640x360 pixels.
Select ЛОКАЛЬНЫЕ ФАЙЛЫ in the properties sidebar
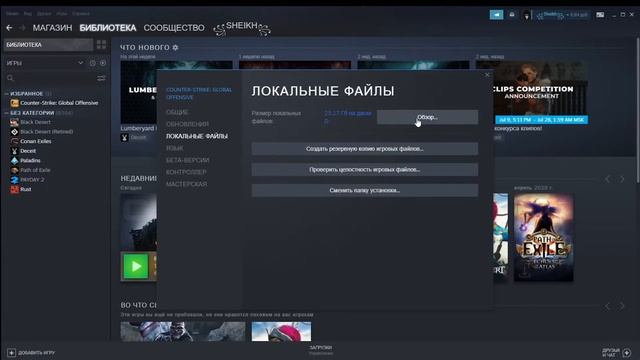point(197,136)
